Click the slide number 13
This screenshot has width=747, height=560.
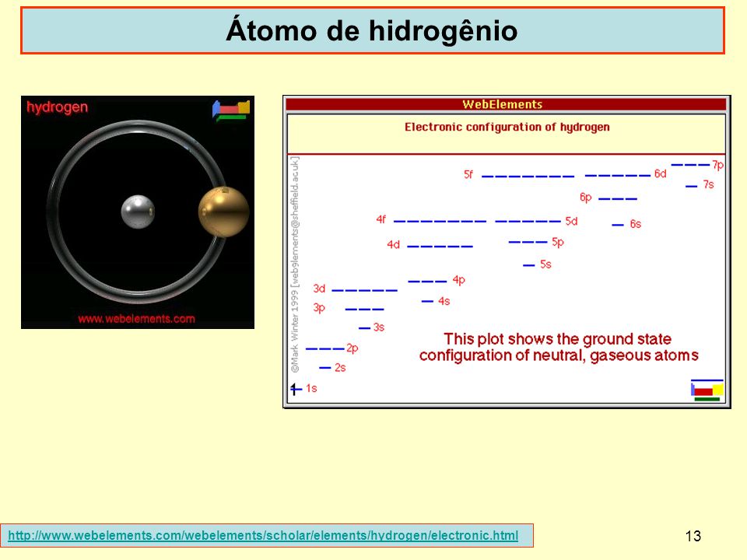(693, 536)
